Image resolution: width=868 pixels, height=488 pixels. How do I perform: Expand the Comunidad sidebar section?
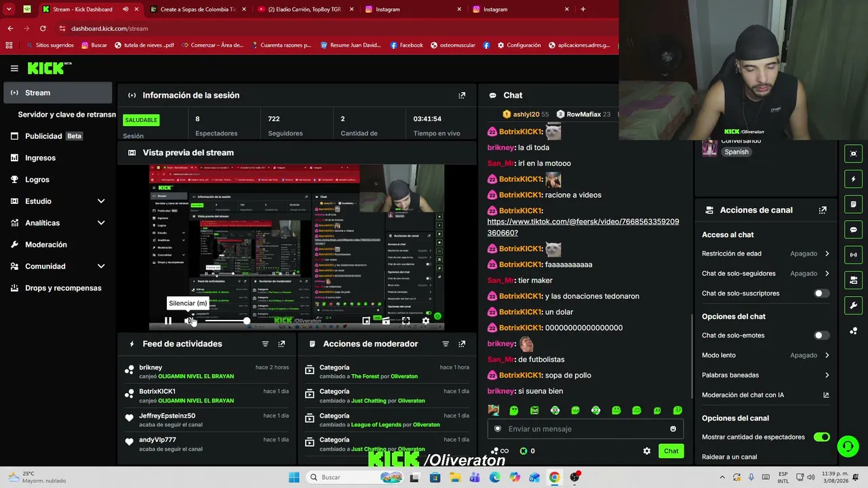[x=101, y=266]
